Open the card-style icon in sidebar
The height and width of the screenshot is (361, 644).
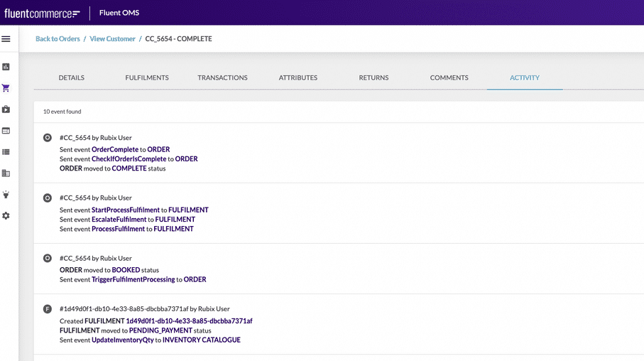coord(6,131)
